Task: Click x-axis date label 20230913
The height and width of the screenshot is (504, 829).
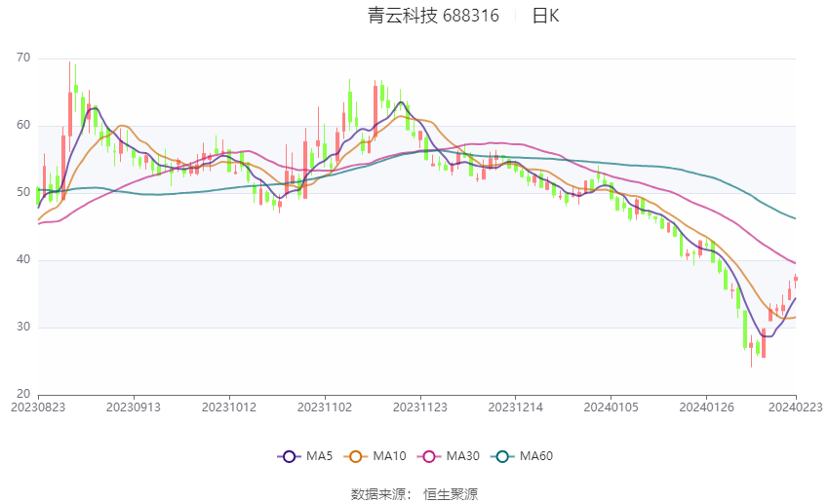Action: coord(134,407)
